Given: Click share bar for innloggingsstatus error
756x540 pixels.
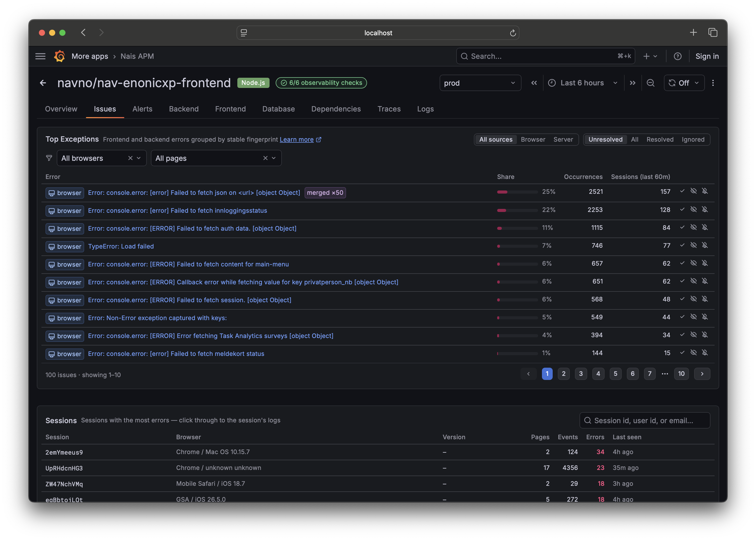Looking at the screenshot, I should click(517, 210).
